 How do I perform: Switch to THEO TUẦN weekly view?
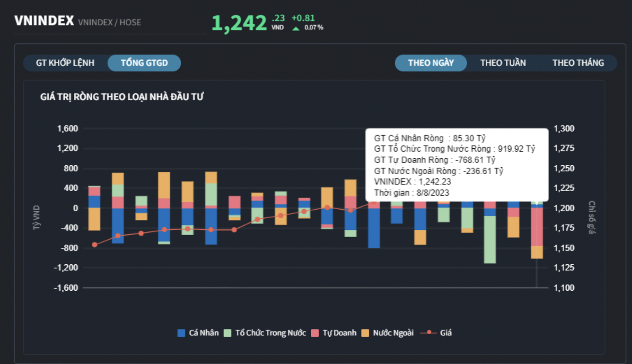[x=503, y=63]
